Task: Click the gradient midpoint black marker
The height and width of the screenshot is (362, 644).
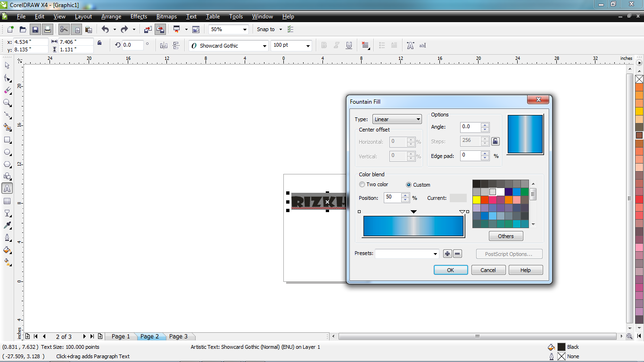Action: [x=413, y=212]
